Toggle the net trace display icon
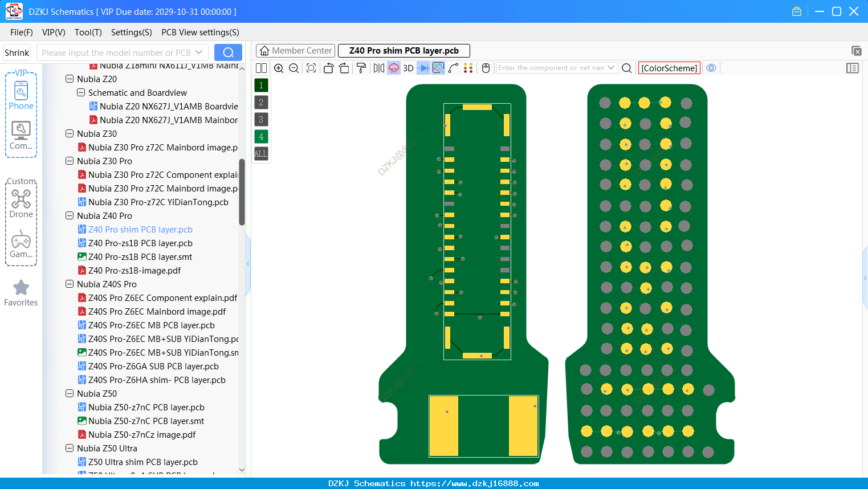This screenshot has width=868, height=489. [x=438, y=68]
